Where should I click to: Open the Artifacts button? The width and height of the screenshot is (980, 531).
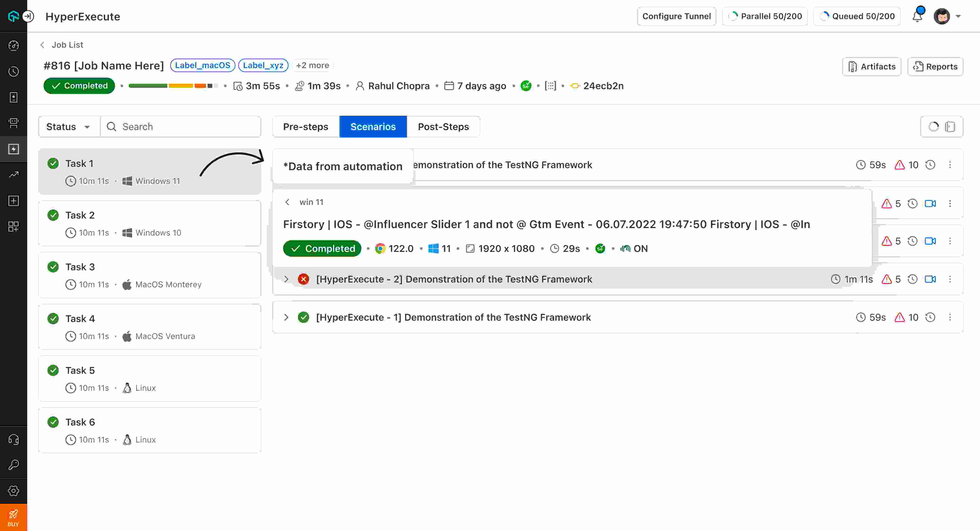pos(872,67)
